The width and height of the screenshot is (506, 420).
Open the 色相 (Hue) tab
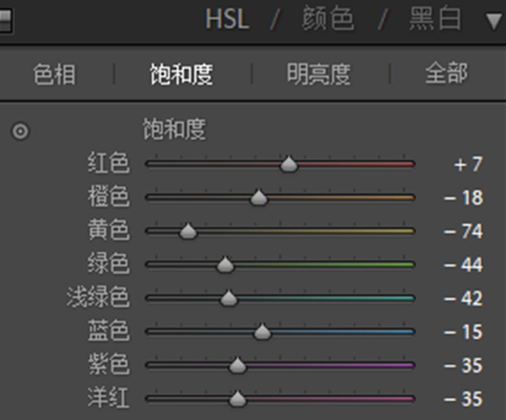point(55,74)
